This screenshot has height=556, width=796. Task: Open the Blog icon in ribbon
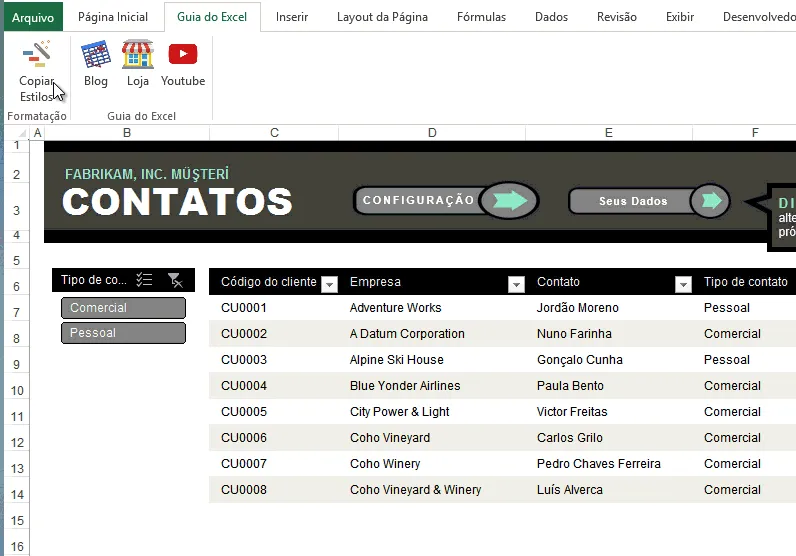point(95,54)
